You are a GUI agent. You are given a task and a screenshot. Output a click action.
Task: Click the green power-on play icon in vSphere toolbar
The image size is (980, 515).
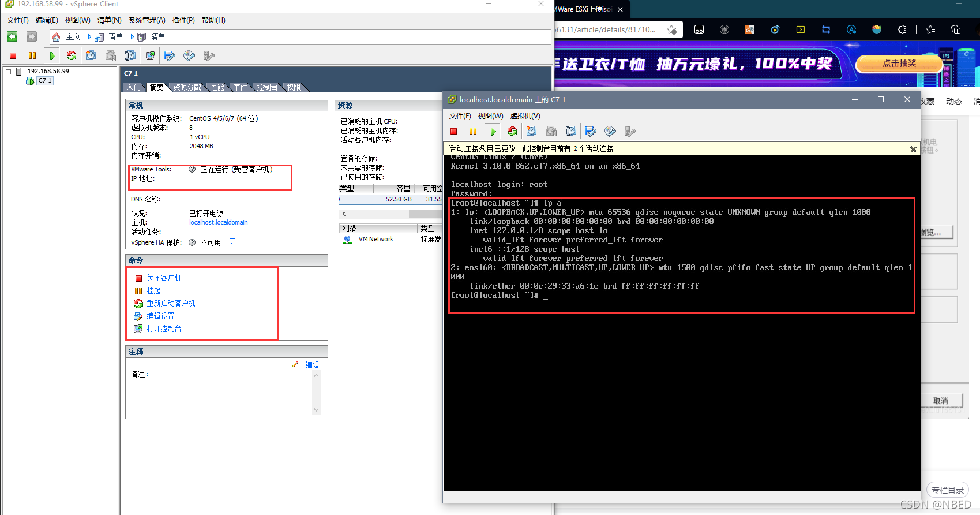[52, 55]
